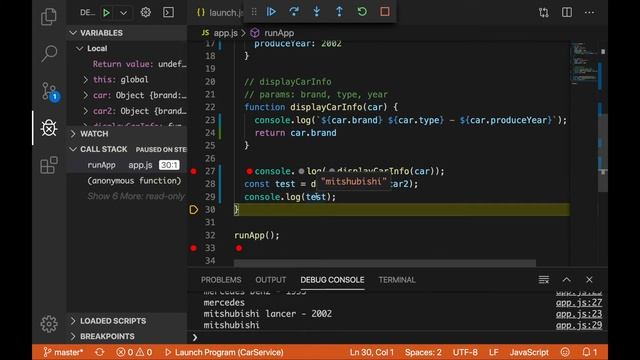Open the editor More Actions menu
The image size is (640, 360).
point(589,12)
